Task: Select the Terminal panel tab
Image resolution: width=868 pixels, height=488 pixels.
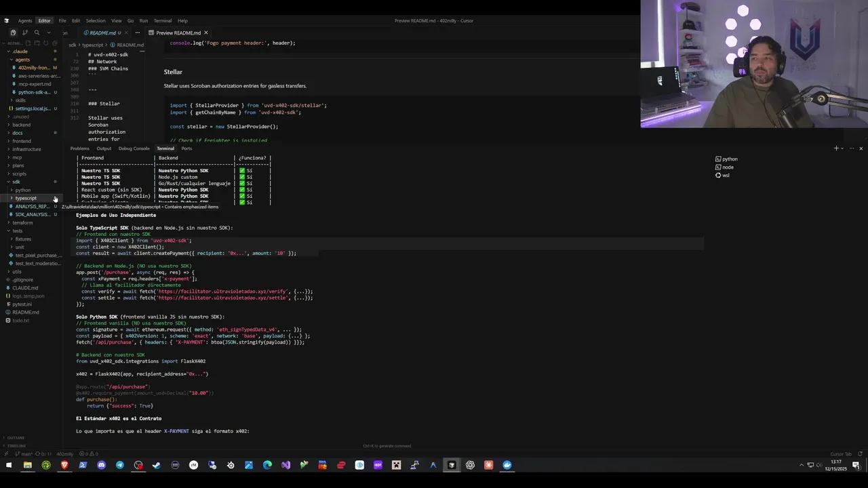Action: pos(165,148)
